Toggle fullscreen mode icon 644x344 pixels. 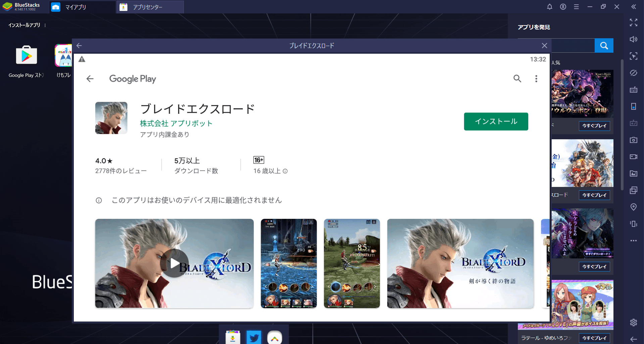pyautogui.click(x=634, y=22)
